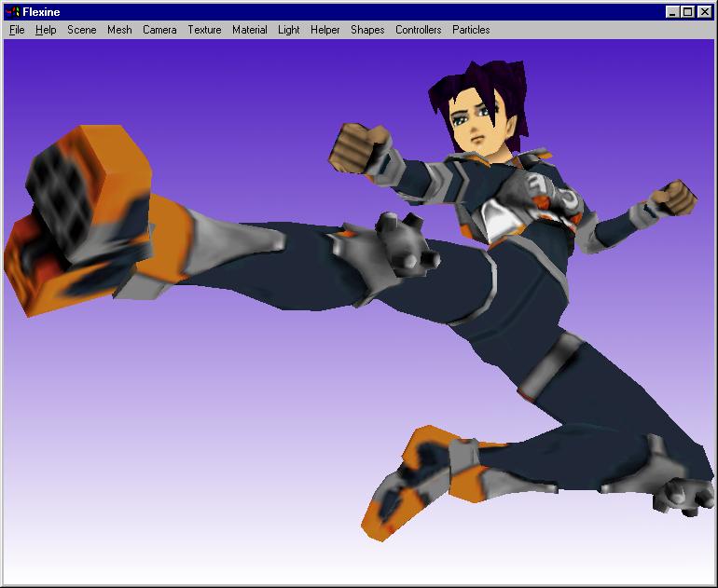Close the Flexine window
The width and height of the screenshot is (718, 588).
point(705,12)
